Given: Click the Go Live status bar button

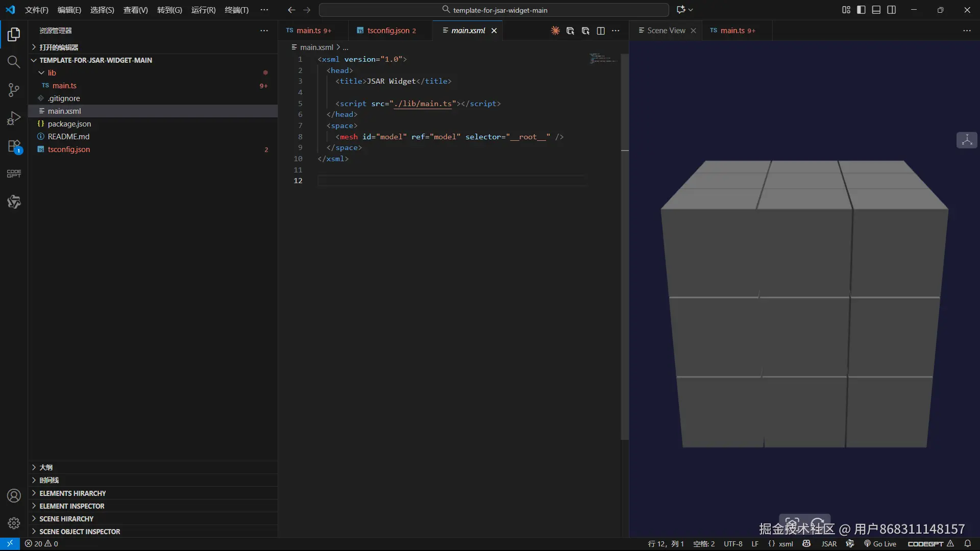Looking at the screenshot, I should (x=880, y=544).
